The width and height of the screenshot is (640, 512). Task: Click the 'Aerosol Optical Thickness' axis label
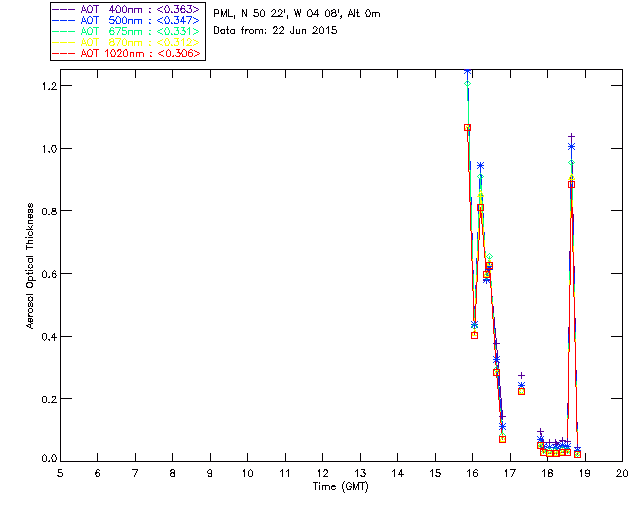29,265
